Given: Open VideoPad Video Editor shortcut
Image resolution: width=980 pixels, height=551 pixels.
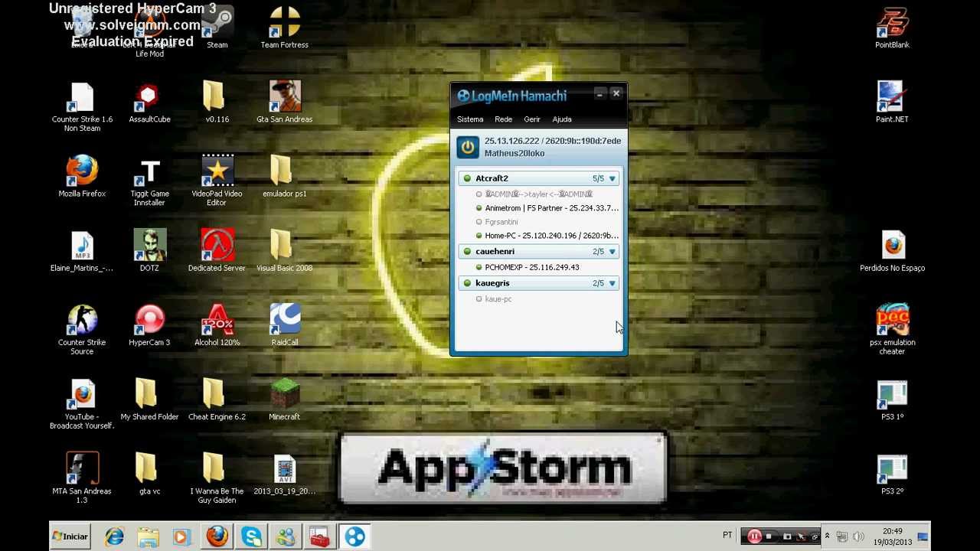Looking at the screenshot, I should pos(217,181).
